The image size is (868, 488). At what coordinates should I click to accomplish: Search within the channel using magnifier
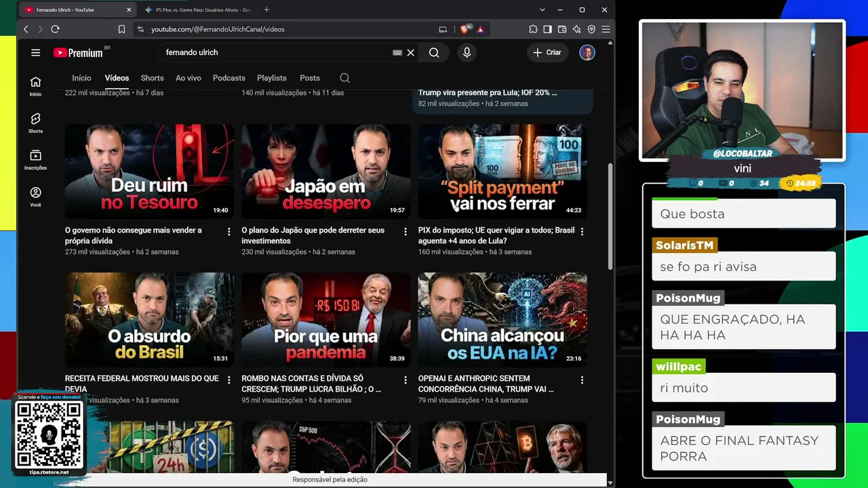click(x=344, y=78)
